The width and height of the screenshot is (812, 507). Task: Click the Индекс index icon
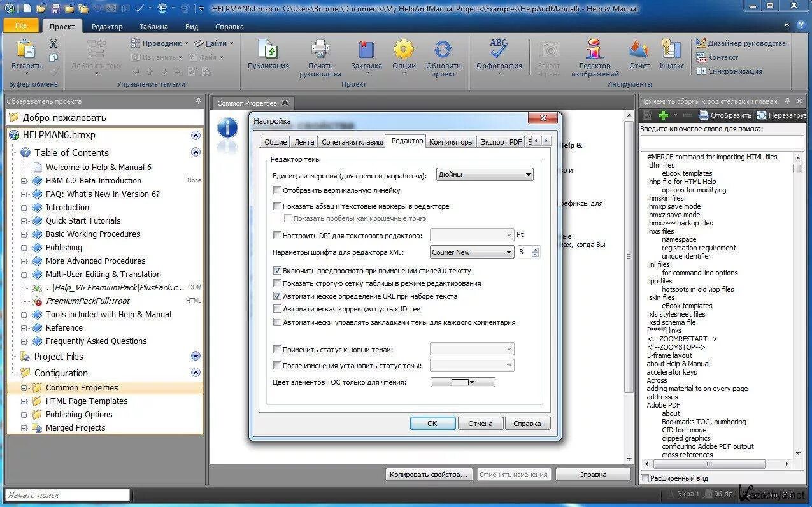tap(671, 50)
